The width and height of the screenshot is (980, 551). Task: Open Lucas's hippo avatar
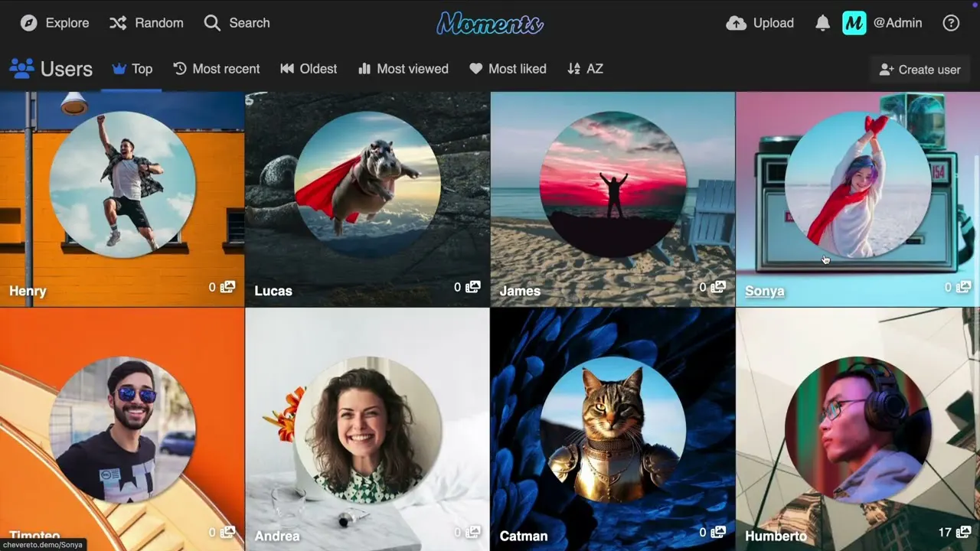tap(367, 184)
